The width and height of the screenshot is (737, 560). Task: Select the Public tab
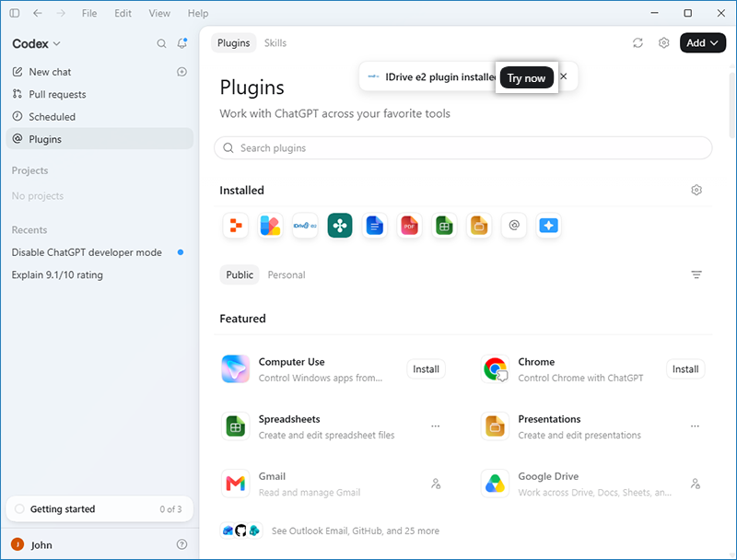240,274
